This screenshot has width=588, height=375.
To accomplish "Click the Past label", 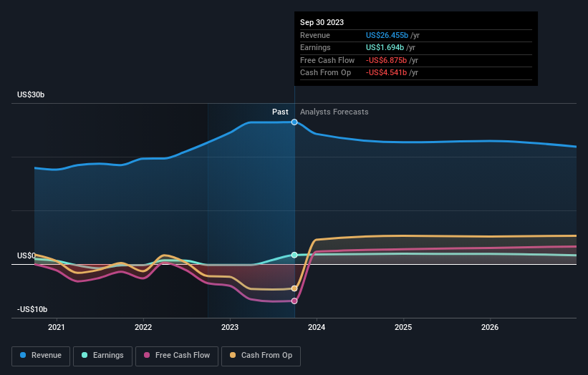I will click(280, 112).
